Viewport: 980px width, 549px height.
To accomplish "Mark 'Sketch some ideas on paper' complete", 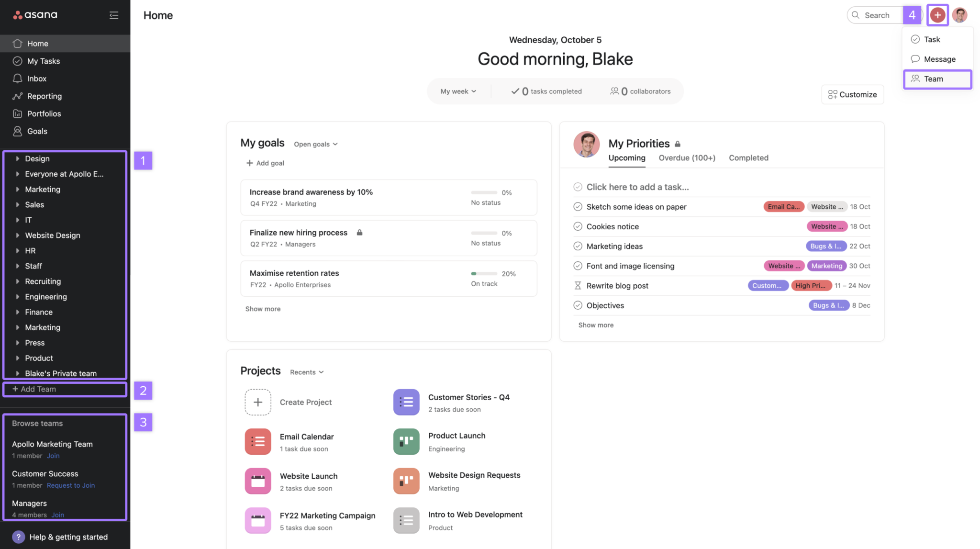I will click(577, 206).
